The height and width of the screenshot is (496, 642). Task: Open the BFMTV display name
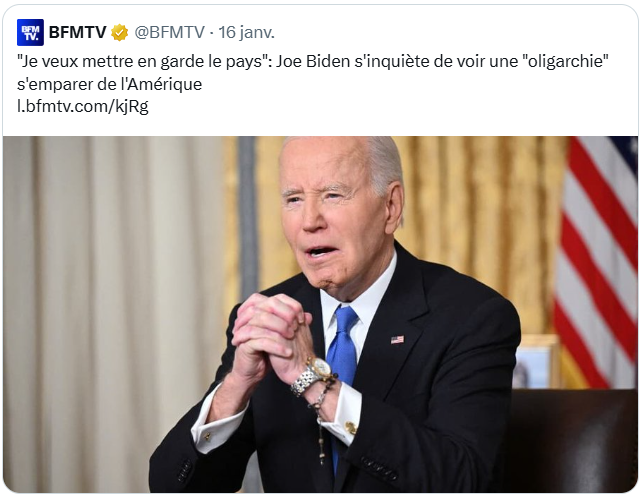[x=77, y=32]
